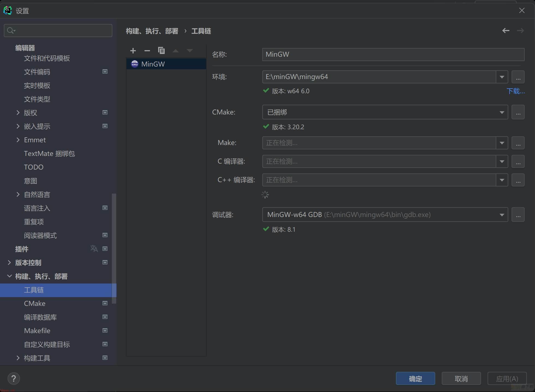Select the MinGW toolchain in the list
Image resolution: width=535 pixels, height=392 pixels.
point(166,64)
